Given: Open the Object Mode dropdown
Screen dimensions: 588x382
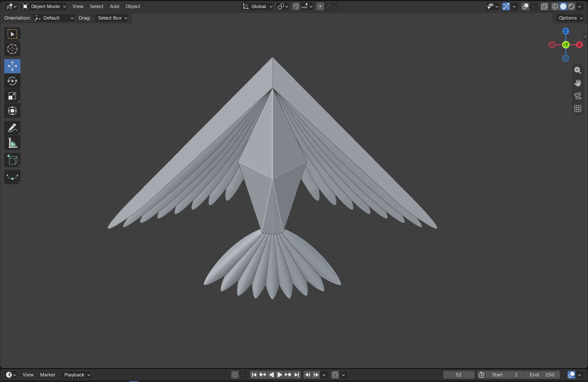Looking at the screenshot, I should [x=44, y=6].
